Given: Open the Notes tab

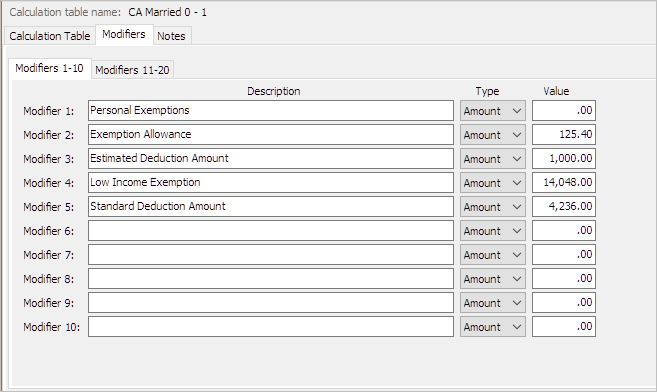Looking at the screenshot, I should point(171,36).
